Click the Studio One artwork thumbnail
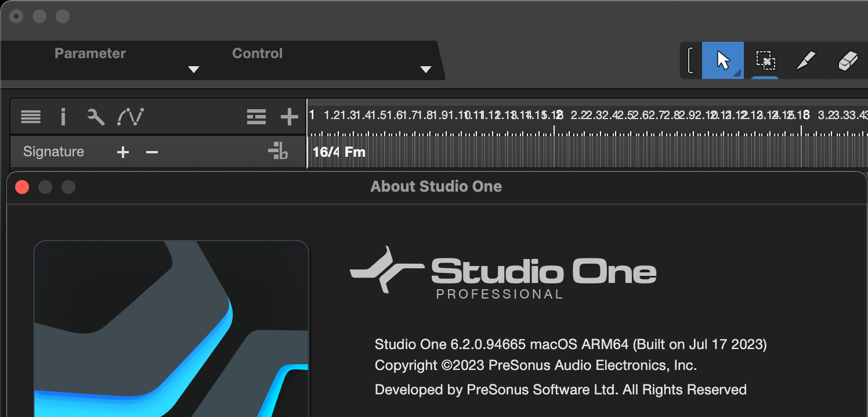Image resolution: width=868 pixels, height=417 pixels. pyautogui.click(x=171, y=328)
